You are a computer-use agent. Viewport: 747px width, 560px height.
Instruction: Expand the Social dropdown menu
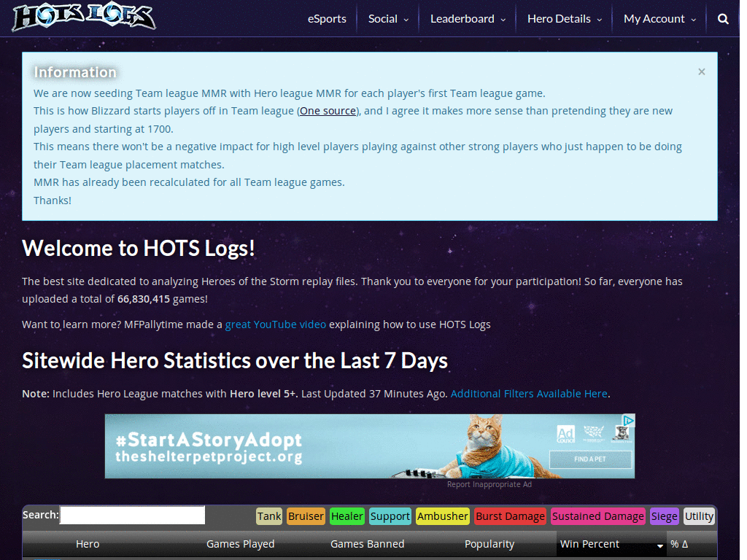point(388,19)
